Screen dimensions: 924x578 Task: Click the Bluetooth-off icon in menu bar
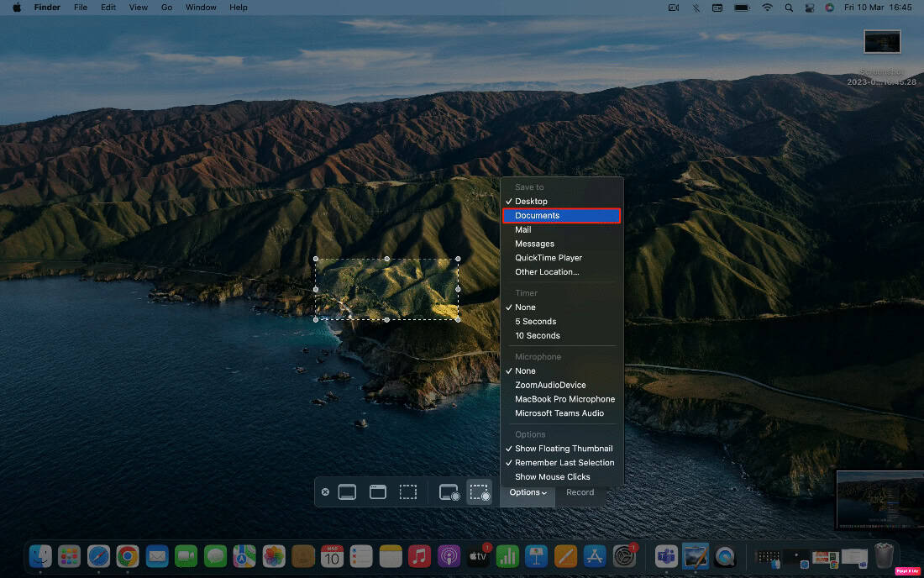(696, 8)
